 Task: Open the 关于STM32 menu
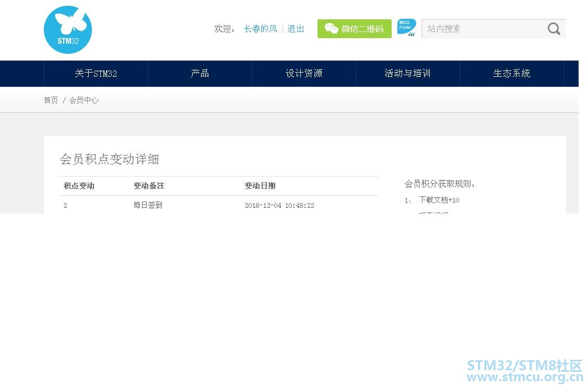coord(96,74)
